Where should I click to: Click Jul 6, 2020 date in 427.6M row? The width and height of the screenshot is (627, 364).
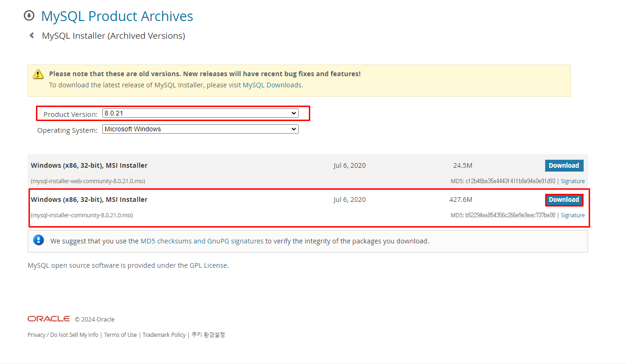pos(349,200)
